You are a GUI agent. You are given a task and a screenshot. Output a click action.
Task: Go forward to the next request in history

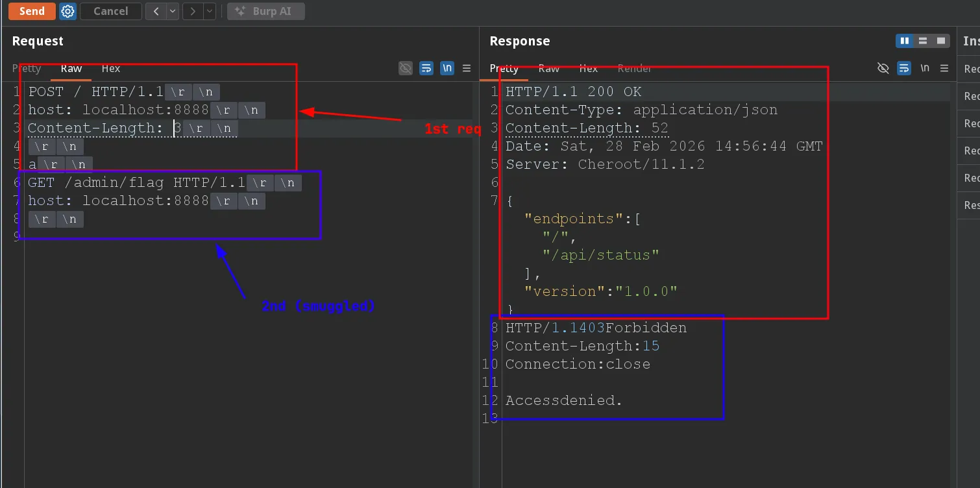[192, 11]
